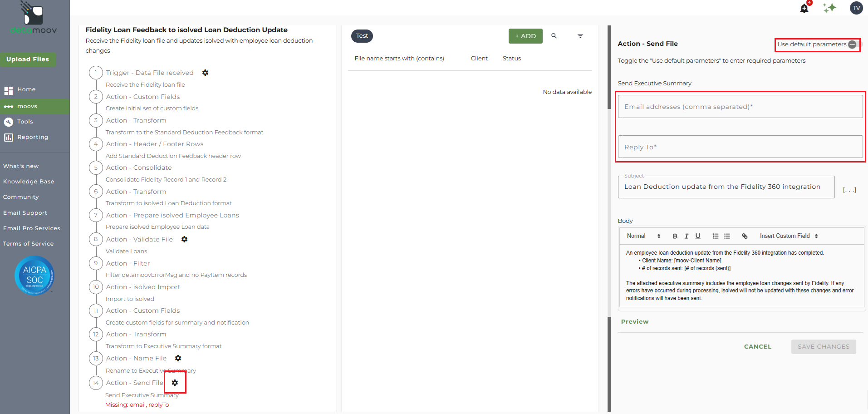Viewport: 868px width, 414px height.
Task: Click the Reply To input field
Action: (x=740, y=147)
